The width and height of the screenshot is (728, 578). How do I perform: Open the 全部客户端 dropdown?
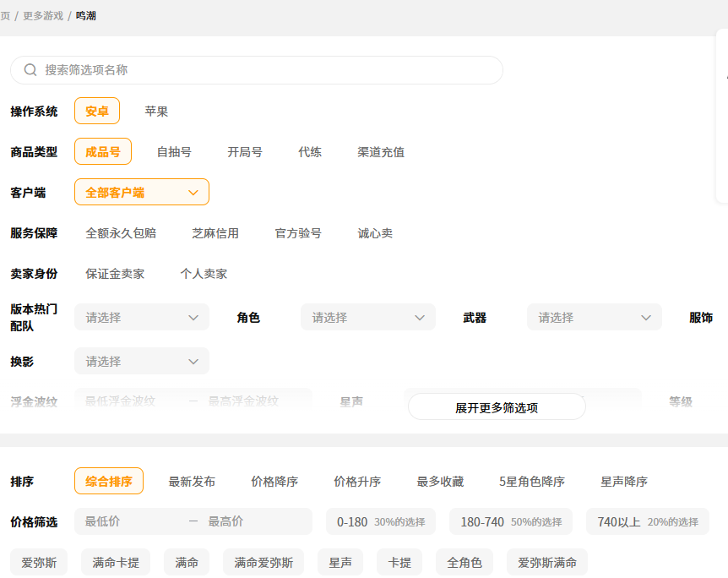point(142,193)
